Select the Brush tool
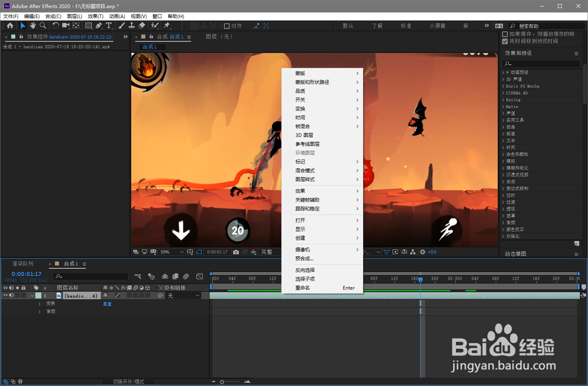Image resolution: width=588 pixels, height=386 pixels. (122, 26)
